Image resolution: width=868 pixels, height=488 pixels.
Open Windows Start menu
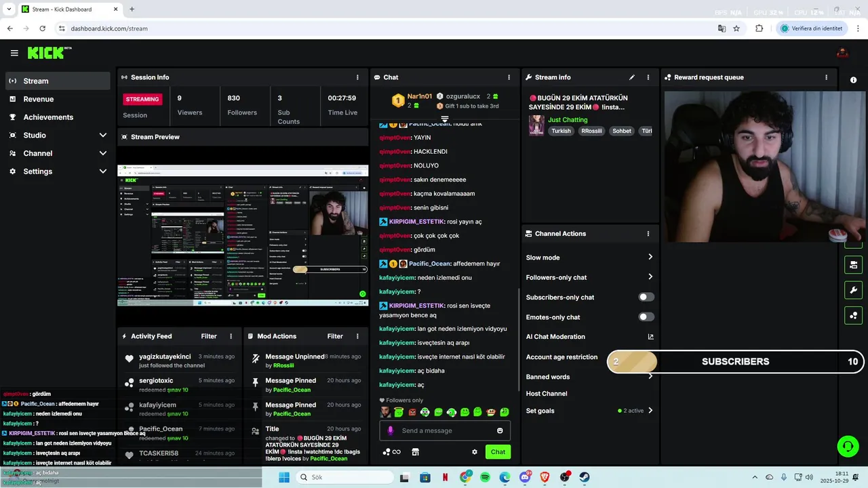(284, 477)
